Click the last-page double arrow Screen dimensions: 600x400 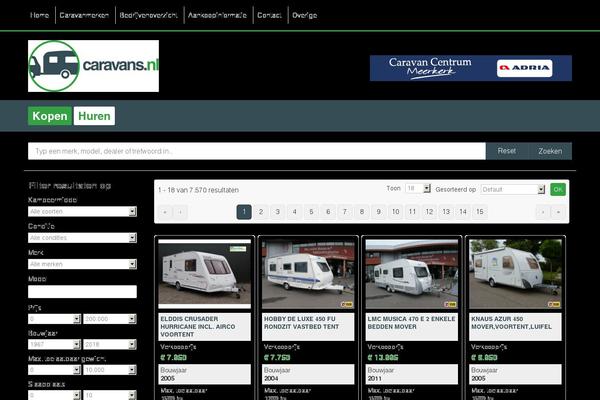pyautogui.click(x=558, y=212)
